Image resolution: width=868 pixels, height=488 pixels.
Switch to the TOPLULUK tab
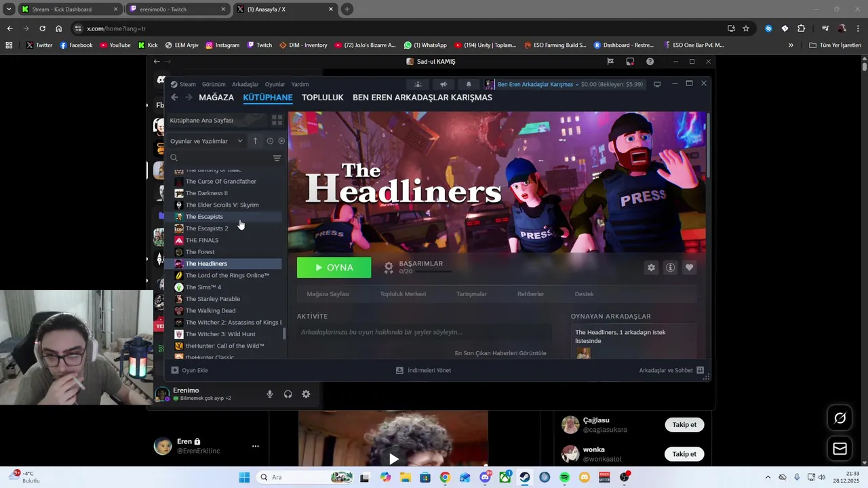pos(323,98)
